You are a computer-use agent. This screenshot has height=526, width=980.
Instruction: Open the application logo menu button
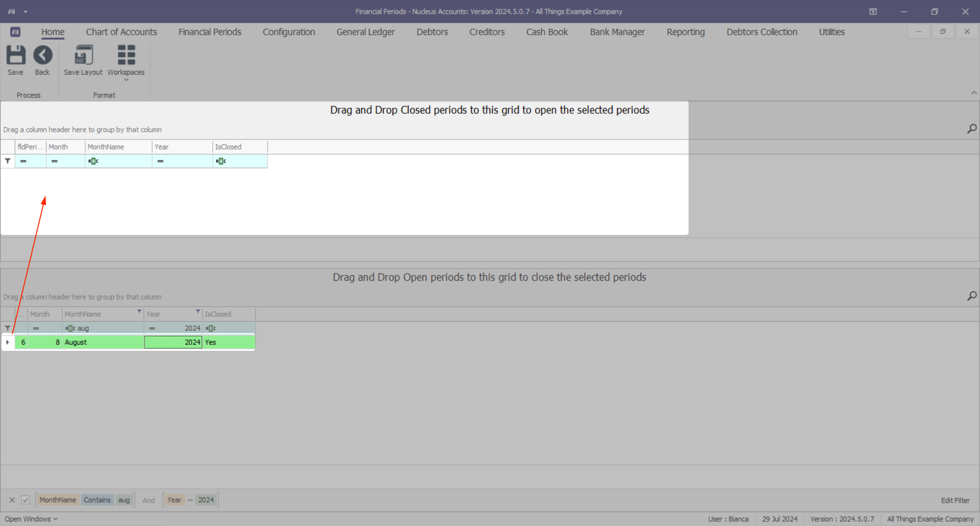tap(15, 32)
